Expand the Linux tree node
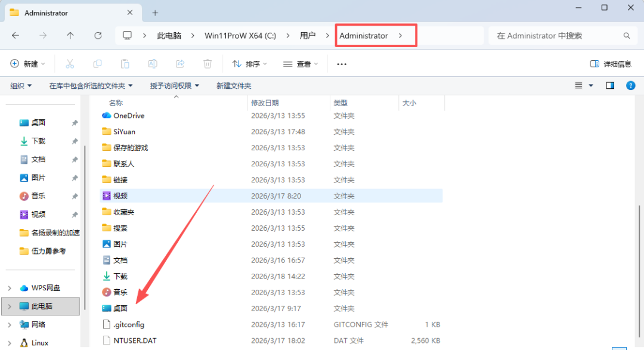 click(10, 343)
